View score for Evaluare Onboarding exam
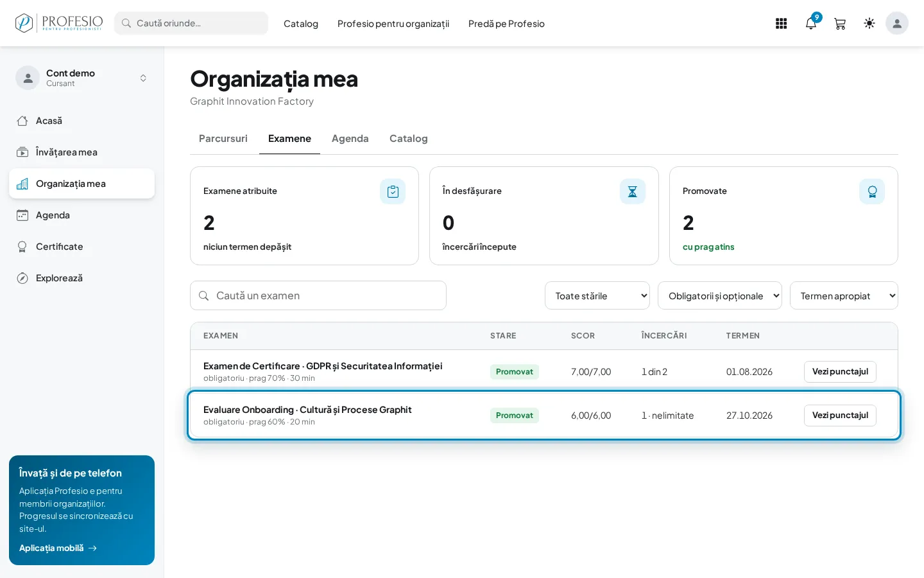This screenshot has height=578, width=924. (x=840, y=416)
